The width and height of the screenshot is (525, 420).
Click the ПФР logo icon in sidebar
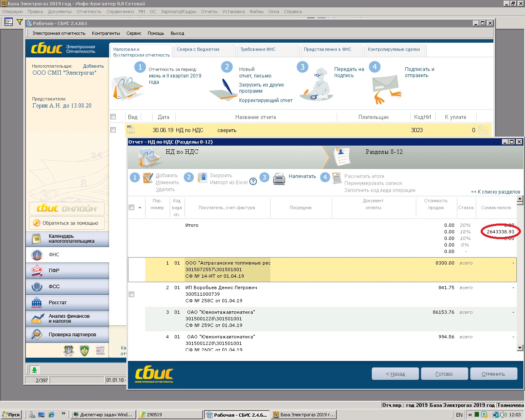coord(37,271)
